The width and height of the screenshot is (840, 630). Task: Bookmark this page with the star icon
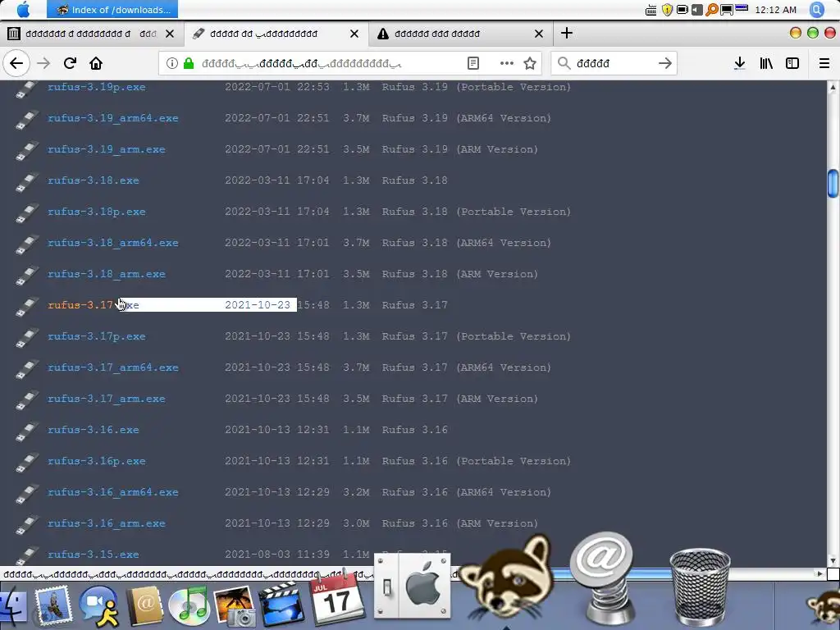pos(530,63)
